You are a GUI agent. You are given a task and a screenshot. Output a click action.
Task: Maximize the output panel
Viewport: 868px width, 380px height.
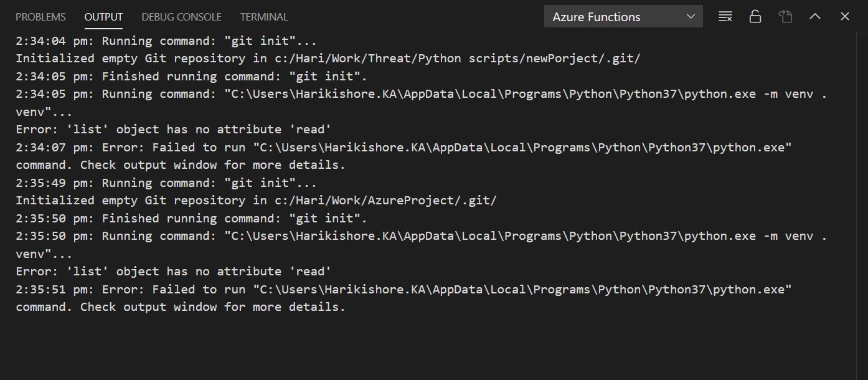tap(815, 17)
